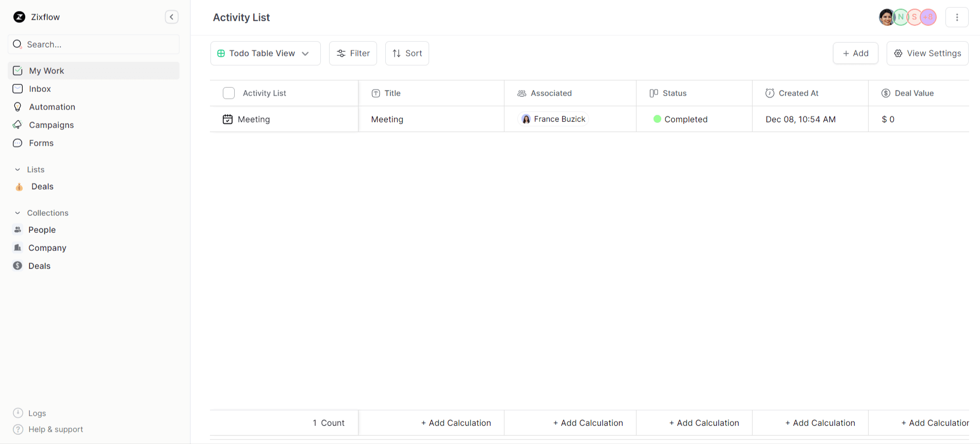Viewport: 980px width, 444px height.
Task: Click the Add button
Action: 855,53
